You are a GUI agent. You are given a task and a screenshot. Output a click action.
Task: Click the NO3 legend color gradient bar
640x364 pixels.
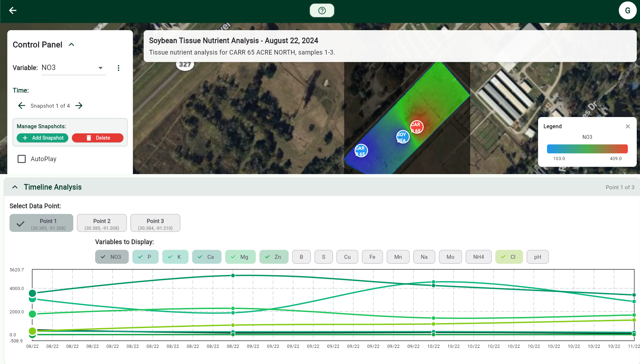point(587,149)
